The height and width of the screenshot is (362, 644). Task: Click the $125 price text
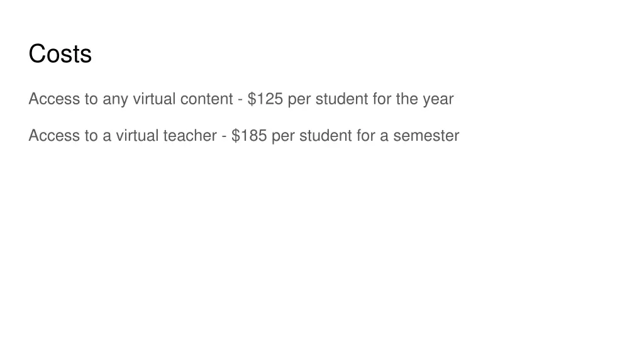coord(265,99)
